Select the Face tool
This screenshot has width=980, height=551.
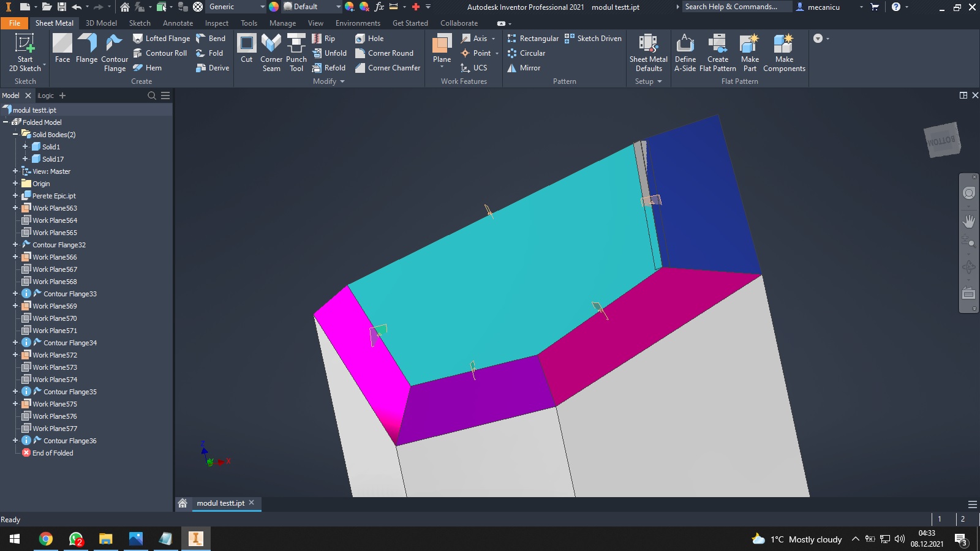coord(62,49)
